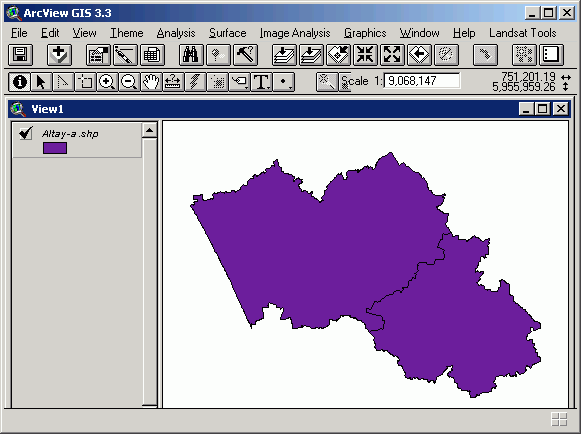The height and width of the screenshot is (434, 581).
Task: Open the theme attribute table
Action: pyautogui.click(x=152, y=55)
